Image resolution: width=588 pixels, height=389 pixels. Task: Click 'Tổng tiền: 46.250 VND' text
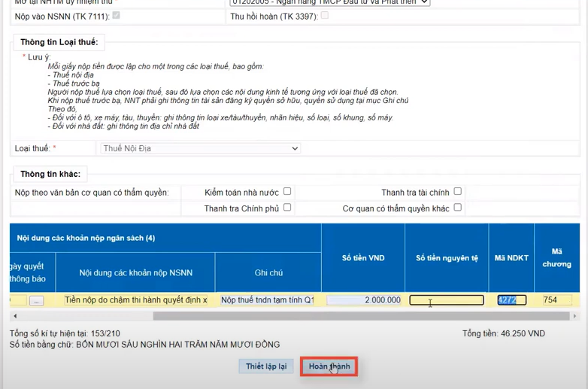click(504, 333)
